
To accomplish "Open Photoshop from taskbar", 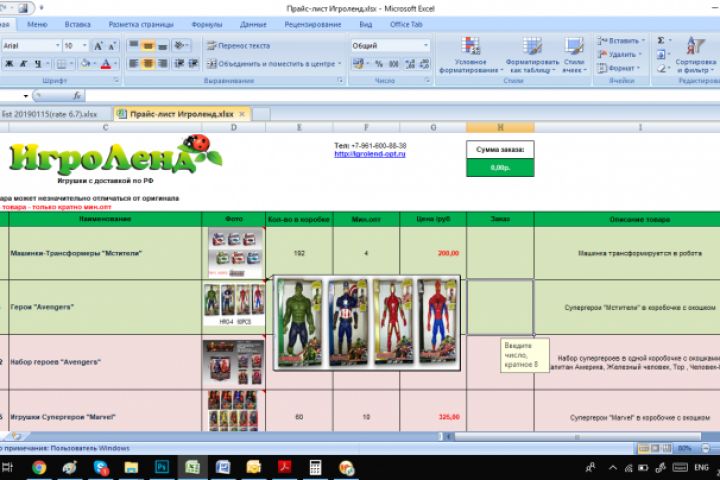I will click(x=162, y=468).
